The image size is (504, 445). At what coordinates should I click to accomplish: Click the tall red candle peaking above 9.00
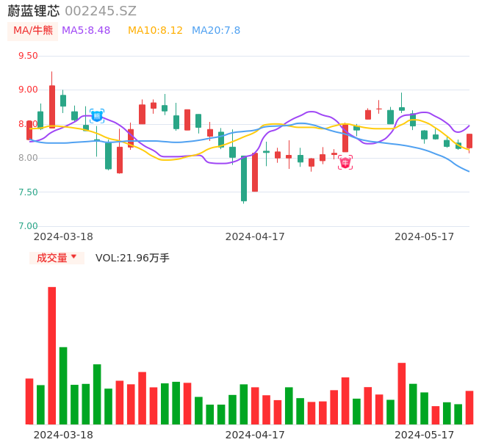click(51, 100)
